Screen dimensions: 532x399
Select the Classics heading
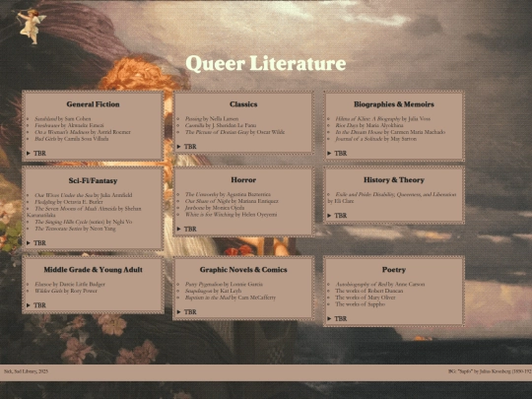[x=243, y=104]
